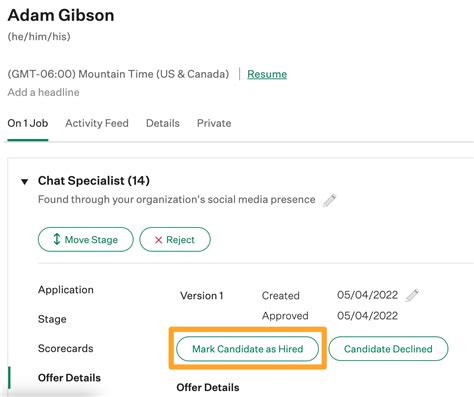Viewport: 474px width, 397px height.
Task: Click the Candidate Declined button
Action: pyautogui.click(x=388, y=349)
